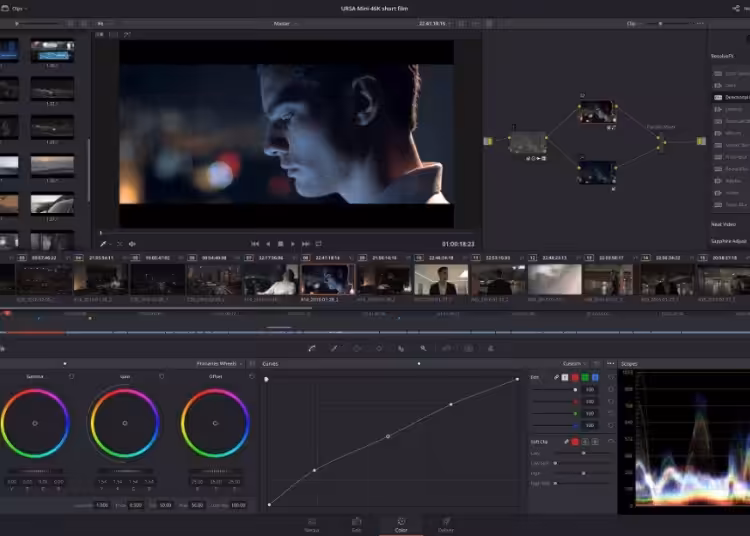Click the Curves panel title
The height and width of the screenshot is (536, 750).
point(270,364)
